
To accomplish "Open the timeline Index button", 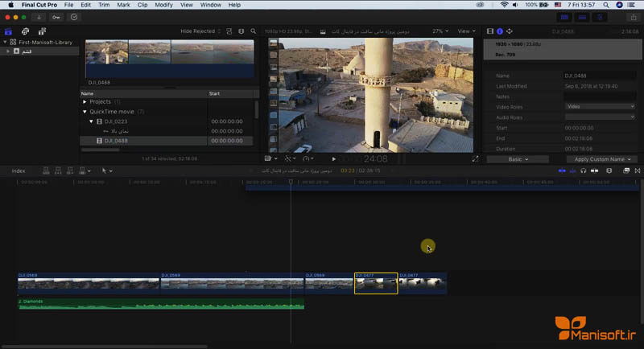I will [19, 171].
